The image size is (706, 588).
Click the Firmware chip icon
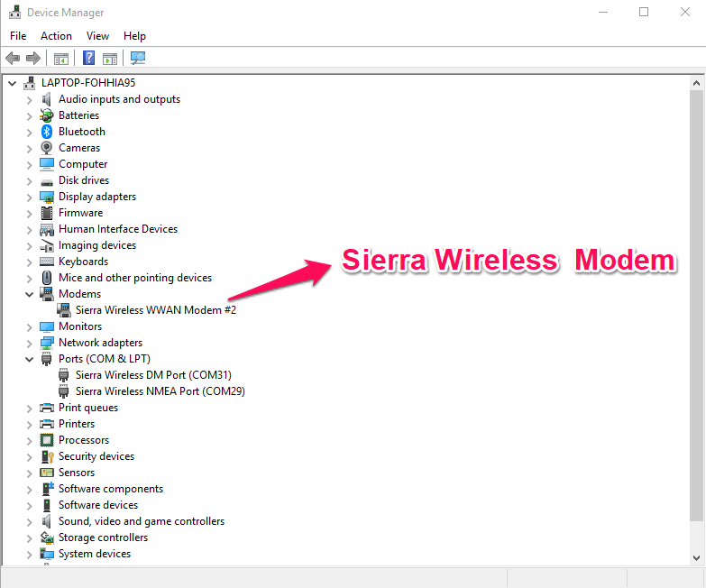pyautogui.click(x=46, y=213)
